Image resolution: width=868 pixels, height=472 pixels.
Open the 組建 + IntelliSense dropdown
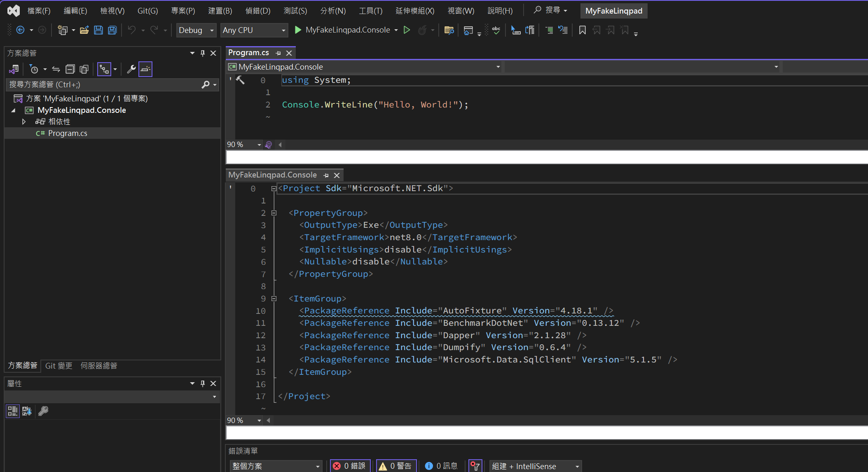pyautogui.click(x=536, y=466)
